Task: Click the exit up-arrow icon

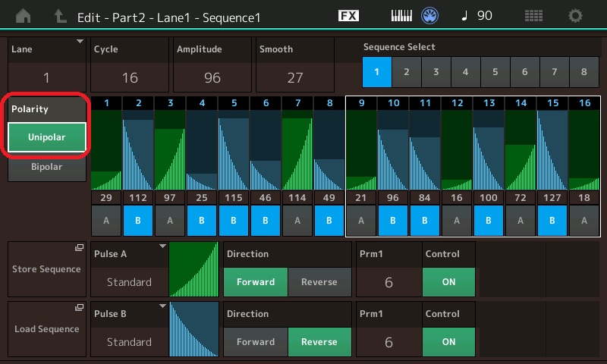Action: [60, 15]
